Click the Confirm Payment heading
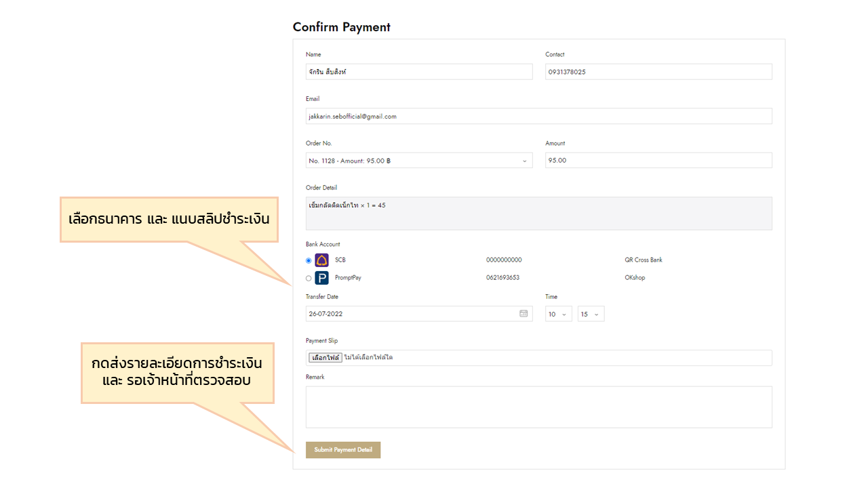This screenshot has height=488, width=868. (342, 27)
